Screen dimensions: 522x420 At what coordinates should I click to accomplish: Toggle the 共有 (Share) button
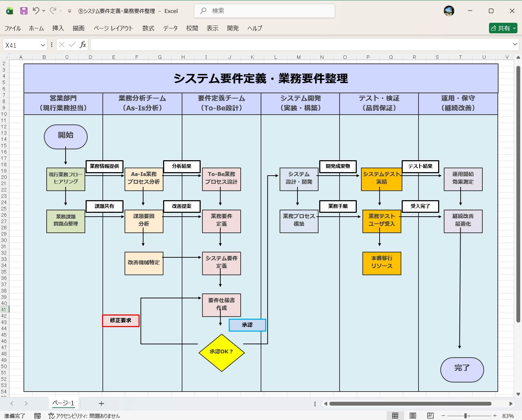(503, 28)
